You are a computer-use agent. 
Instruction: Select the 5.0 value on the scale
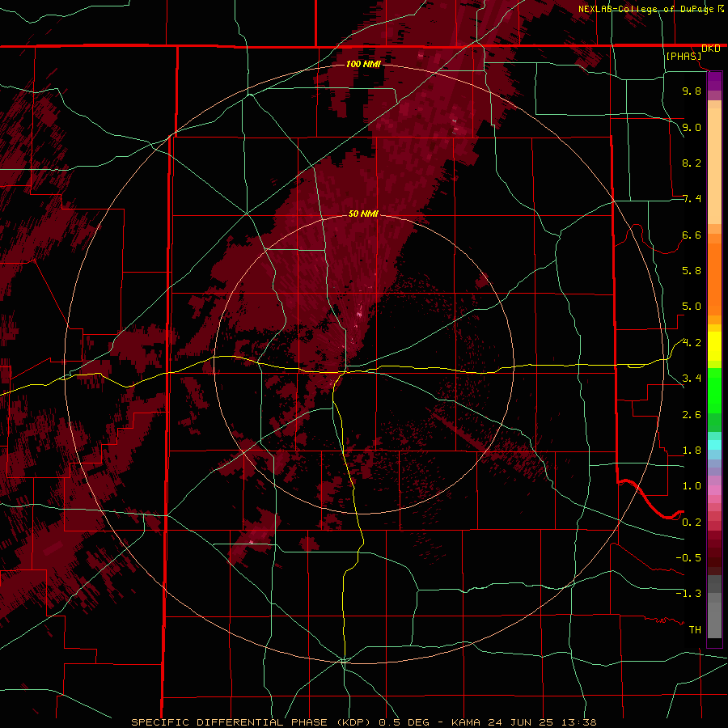pyautogui.click(x=692, y=307)
